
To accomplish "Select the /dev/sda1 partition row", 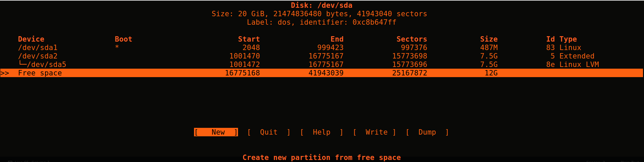I will pos(38,48).
